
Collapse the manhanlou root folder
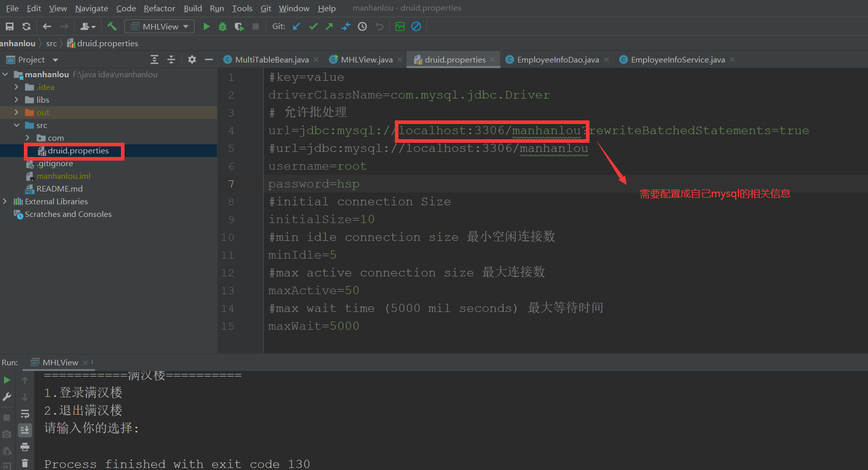pos(5,74)
